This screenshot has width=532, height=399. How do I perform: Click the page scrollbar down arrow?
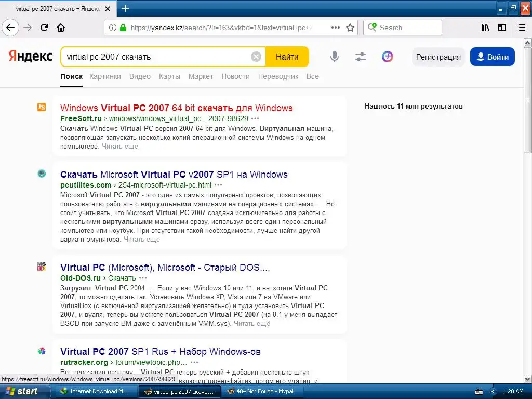tap(528, 379)
